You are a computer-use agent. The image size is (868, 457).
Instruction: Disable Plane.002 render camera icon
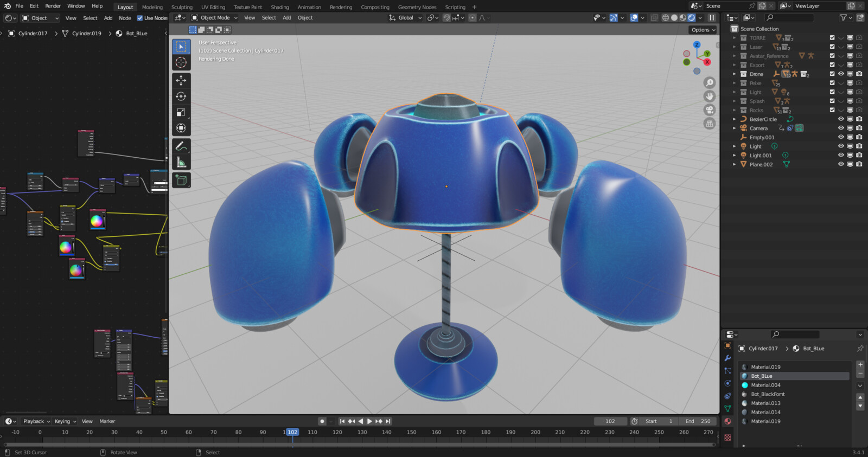click(x=859, y=164)
